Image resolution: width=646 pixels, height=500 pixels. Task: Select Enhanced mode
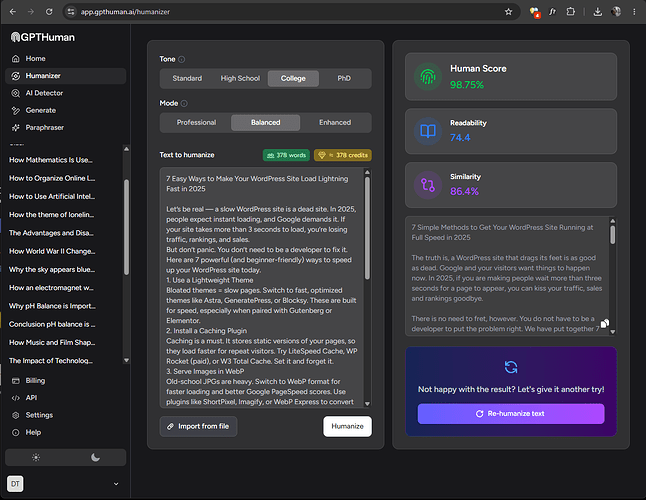(335, 122)
